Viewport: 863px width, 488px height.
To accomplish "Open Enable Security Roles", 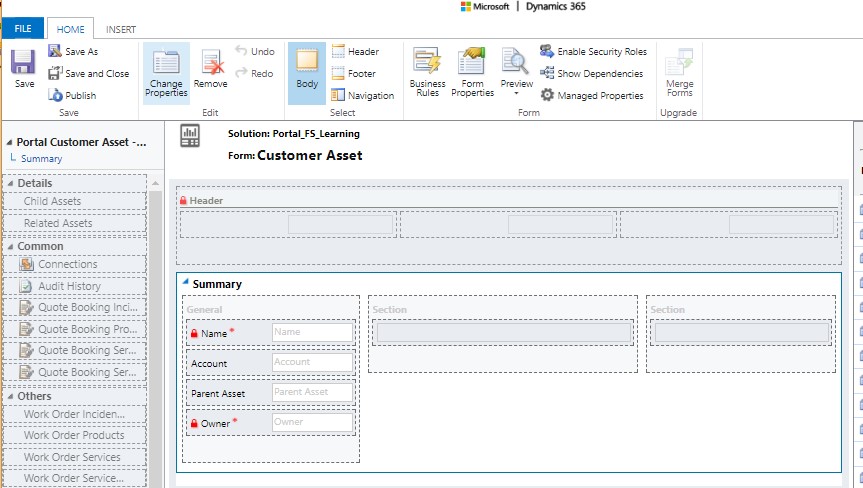I will 593,51.
